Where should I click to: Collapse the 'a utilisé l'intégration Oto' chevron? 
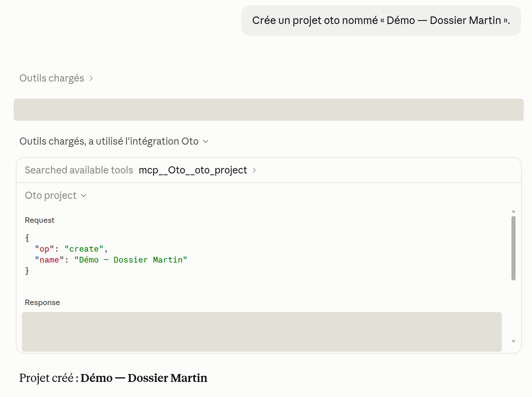click(206, 142)
